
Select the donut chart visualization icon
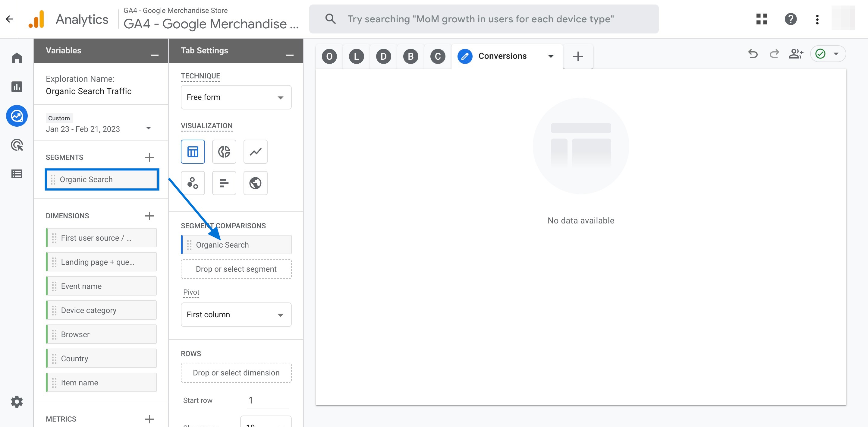(x=224, y=151)
